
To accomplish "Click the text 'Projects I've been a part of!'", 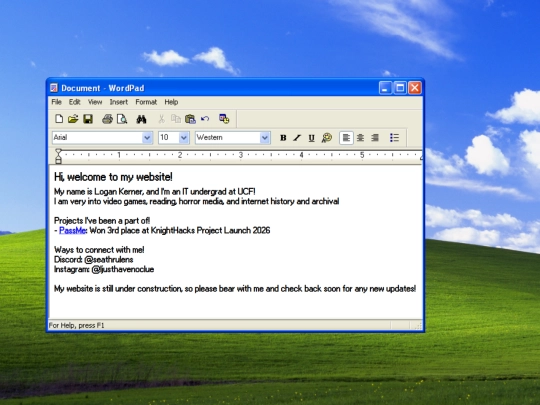I will 102,221.
